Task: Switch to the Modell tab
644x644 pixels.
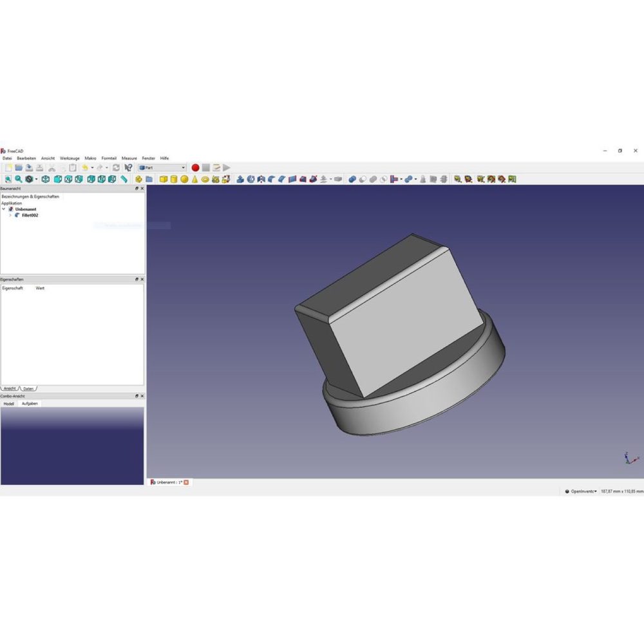Action: click(8, 404)
